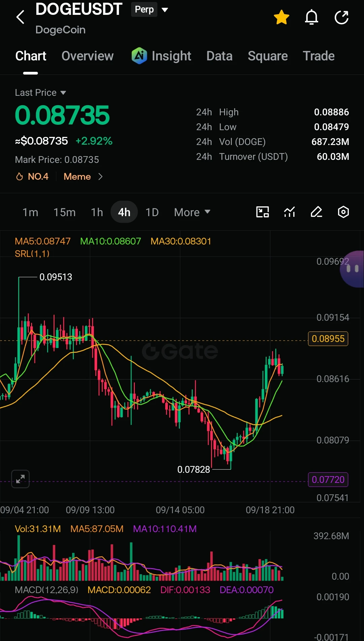The image size is (364, 641).
Task: Tap the Vol:31.31M volume label
Action: (38, 529)
